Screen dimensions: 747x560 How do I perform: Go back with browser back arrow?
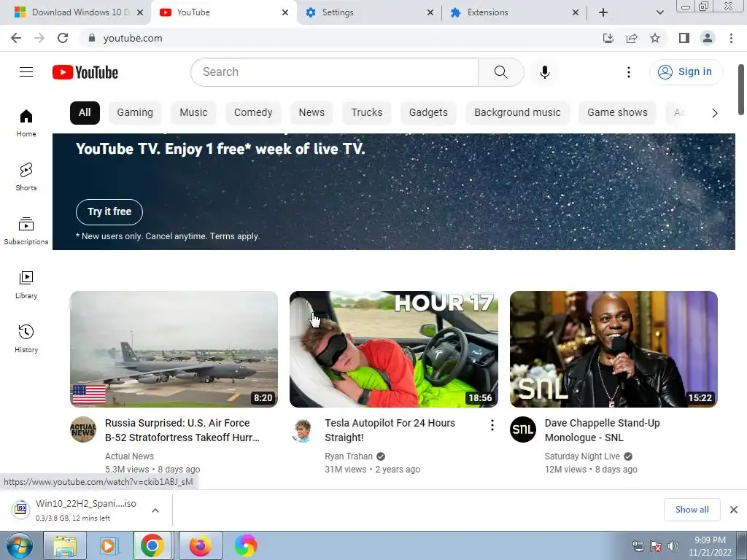click(16, 38)
